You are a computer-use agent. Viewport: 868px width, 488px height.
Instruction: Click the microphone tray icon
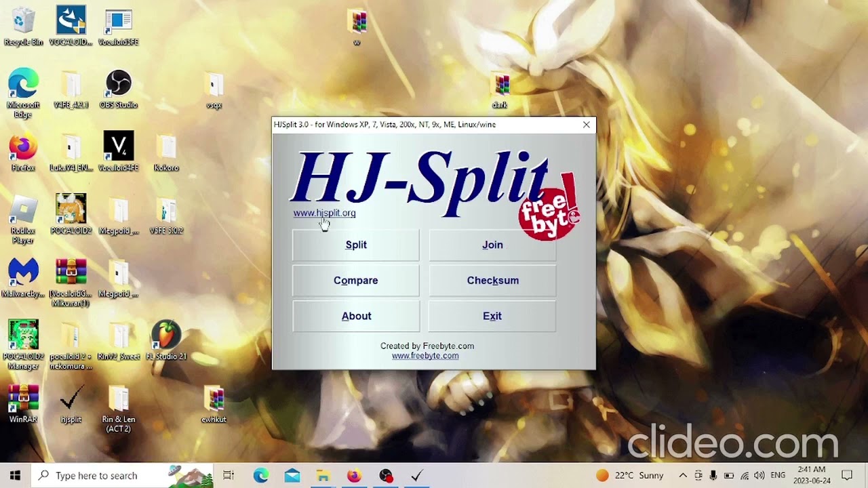pos(714,476)
